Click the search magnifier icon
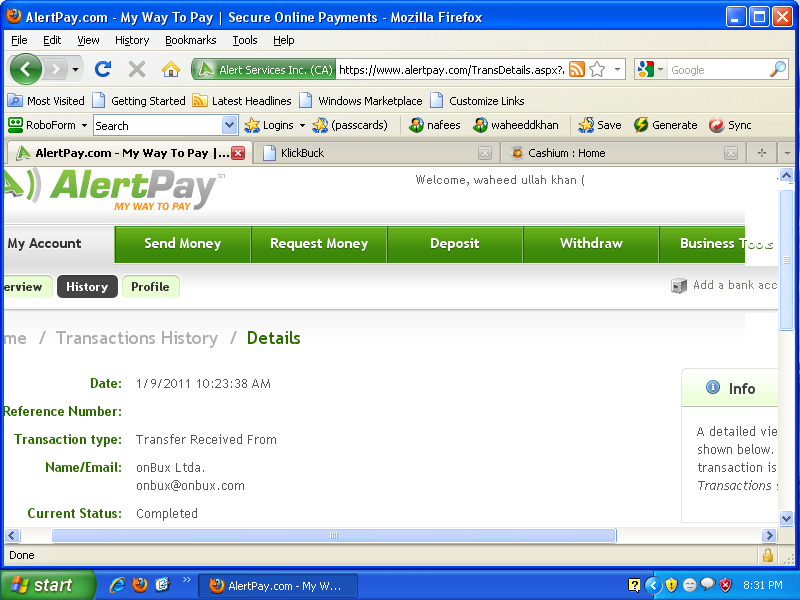 [x=778, y=69]
